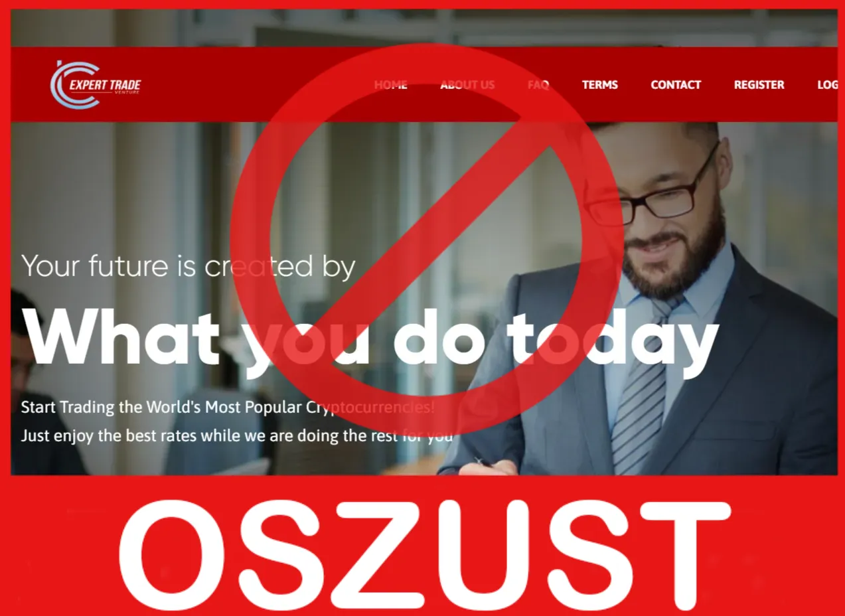Click the "Your future is created by" text

click(189, 266)
